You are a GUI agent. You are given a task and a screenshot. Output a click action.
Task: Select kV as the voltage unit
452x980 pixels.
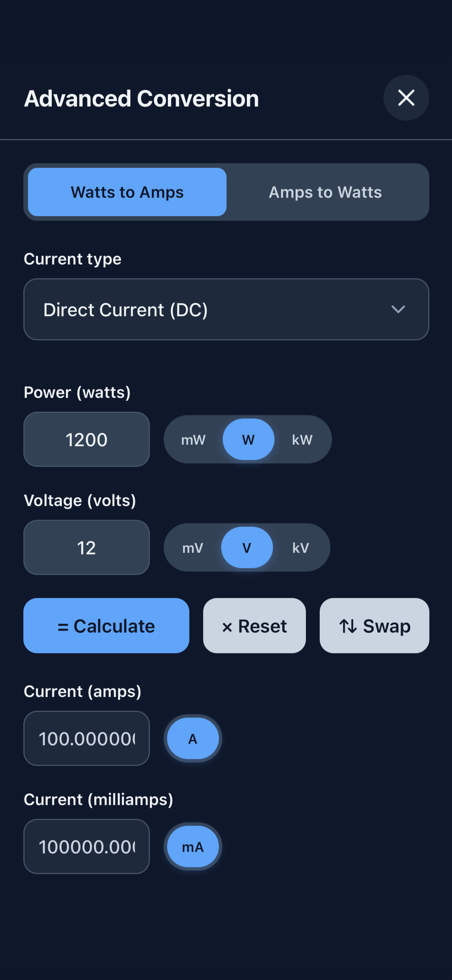(301, 548)
